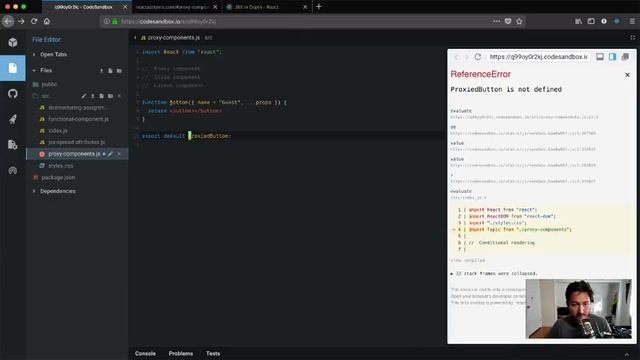Image resolution: width=640 pixels, height=360 pixels.
Task: Rename proxy-components.js via its pencil icon
Action: coord(110,154)
